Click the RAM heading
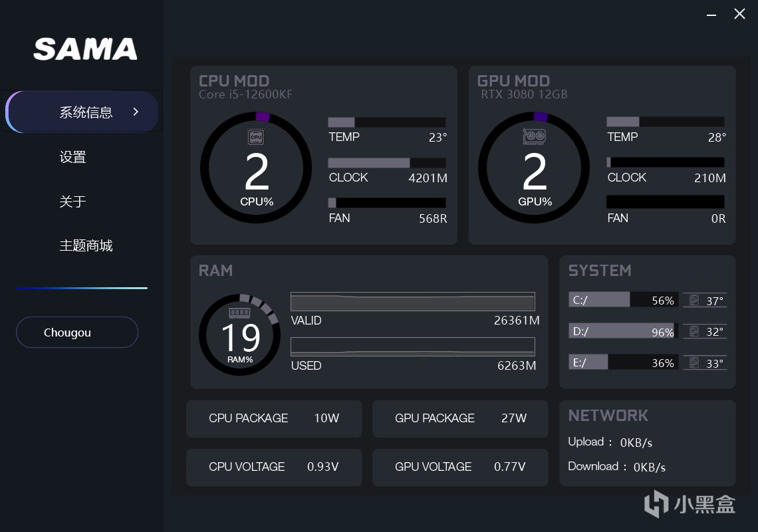 point(215,271)
